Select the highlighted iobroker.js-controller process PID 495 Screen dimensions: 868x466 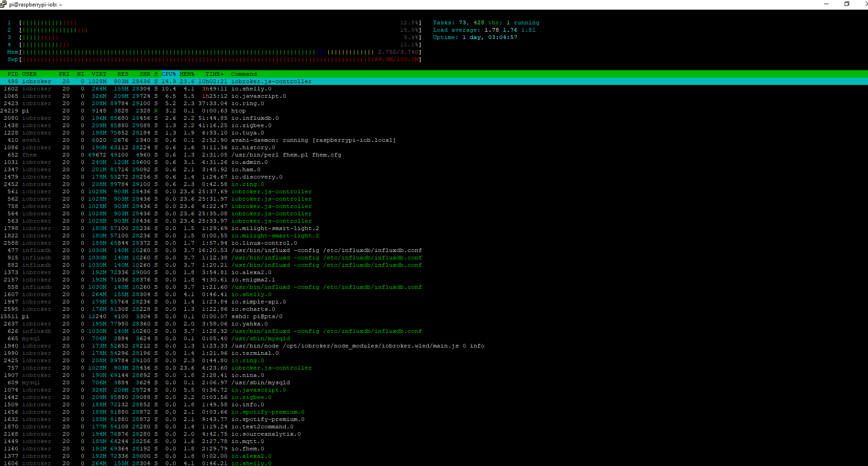pyautogui.click(x=434, y=81)
